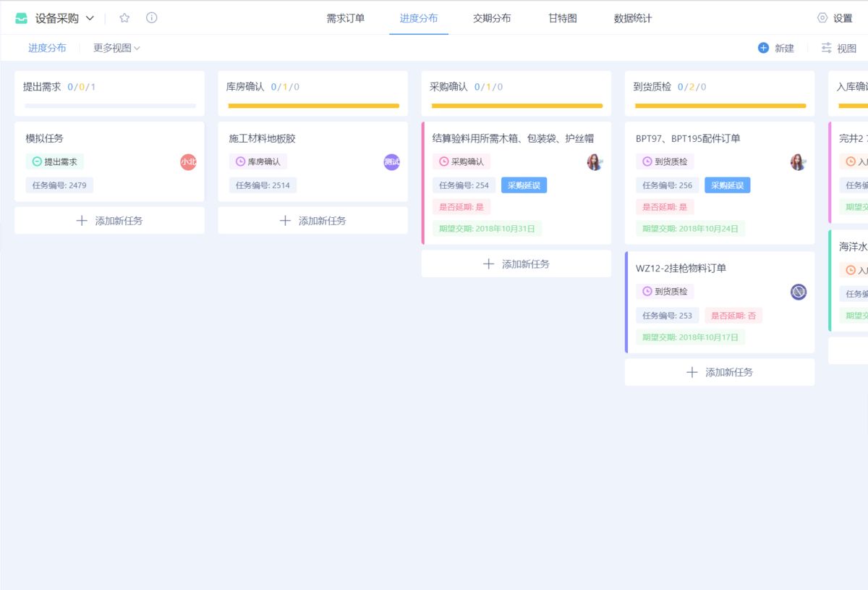
Task: Click 是否延期: 否 tag
Action: point(733,316)
